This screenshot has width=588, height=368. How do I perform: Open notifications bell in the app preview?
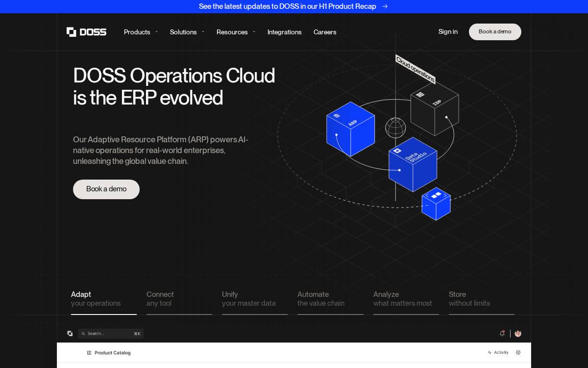click(502, 334)
